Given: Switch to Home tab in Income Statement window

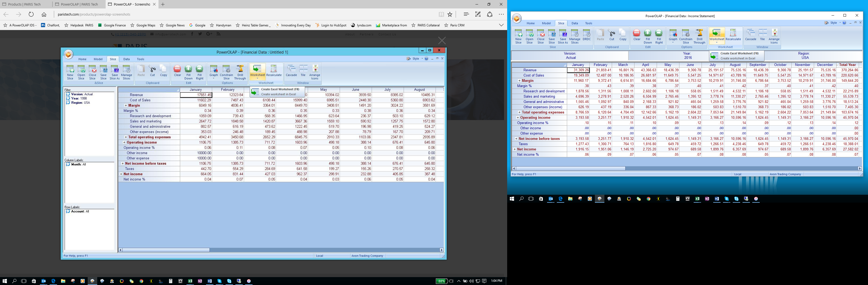Looking at the screenshot, I should (x=530, y=23).
